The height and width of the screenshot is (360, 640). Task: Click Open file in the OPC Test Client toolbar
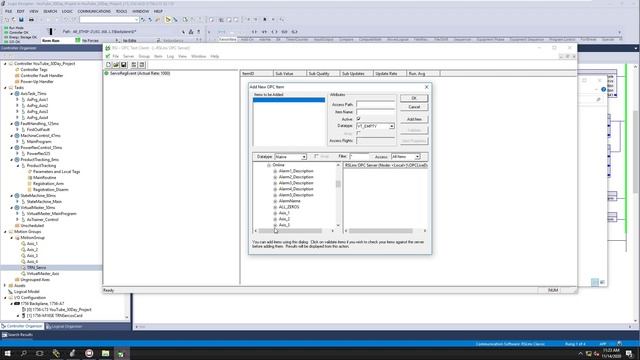coord(116,65)
